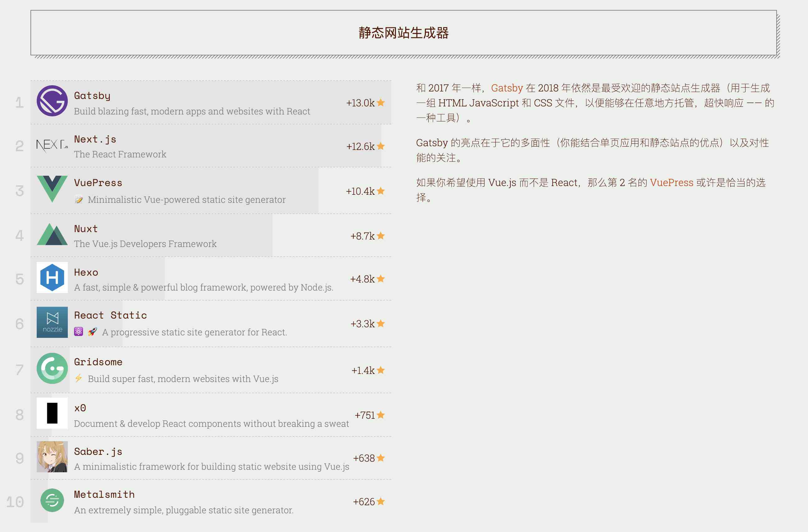Click the VuePress logo icon

pyautogui.click(x=52, y=189)
